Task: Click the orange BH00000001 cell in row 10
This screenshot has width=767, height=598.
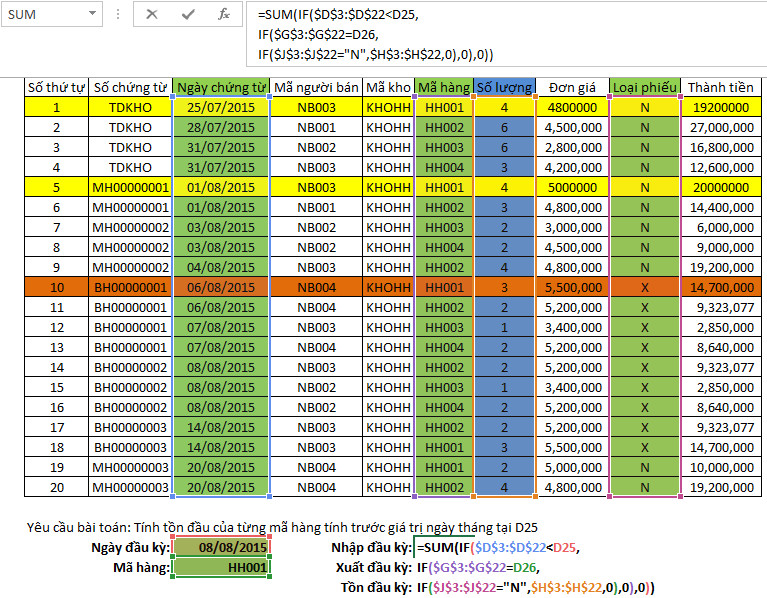Action: click(130, 287)
